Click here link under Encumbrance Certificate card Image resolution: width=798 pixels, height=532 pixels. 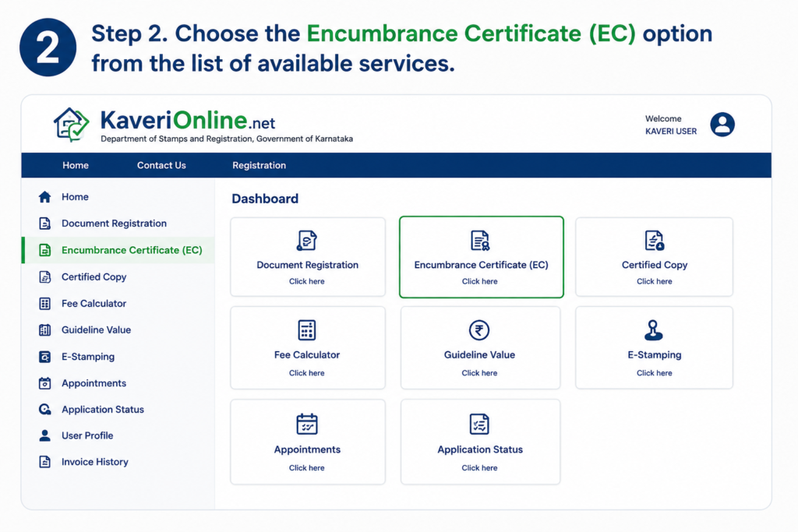[479, 281]
